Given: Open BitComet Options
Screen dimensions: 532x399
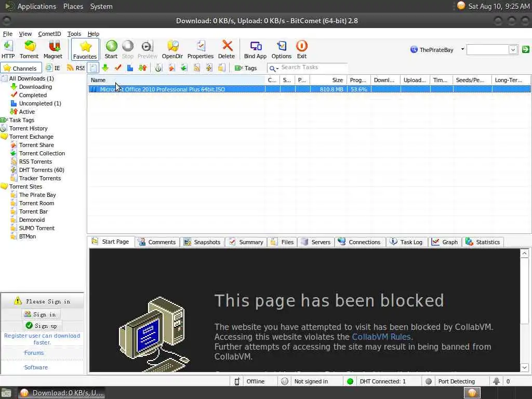Looking at the screenshot, I should [x=282, y=49].
